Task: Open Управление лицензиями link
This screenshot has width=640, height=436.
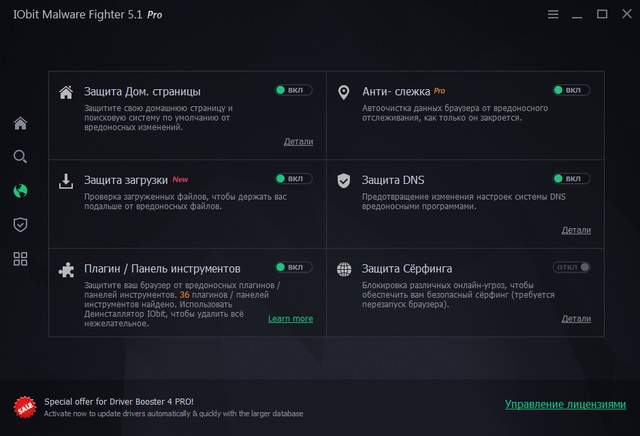Action: [x=565, y=405]
